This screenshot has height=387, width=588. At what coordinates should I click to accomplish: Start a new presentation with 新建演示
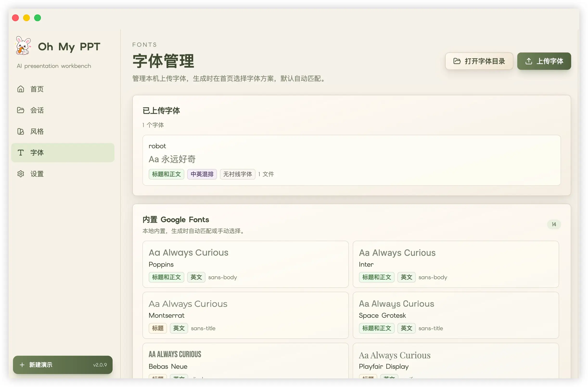click(63, 365)
